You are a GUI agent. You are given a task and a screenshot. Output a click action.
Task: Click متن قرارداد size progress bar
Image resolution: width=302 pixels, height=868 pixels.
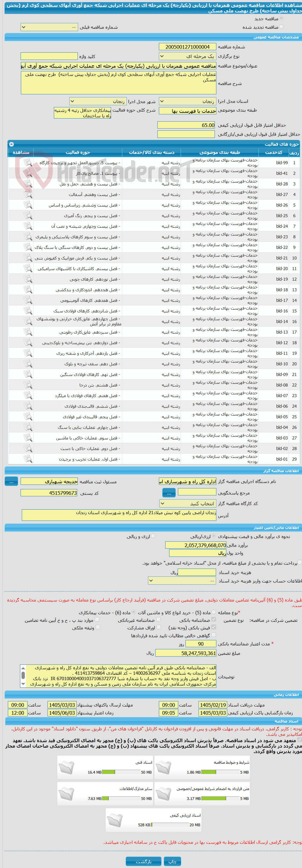pos(220,798)
